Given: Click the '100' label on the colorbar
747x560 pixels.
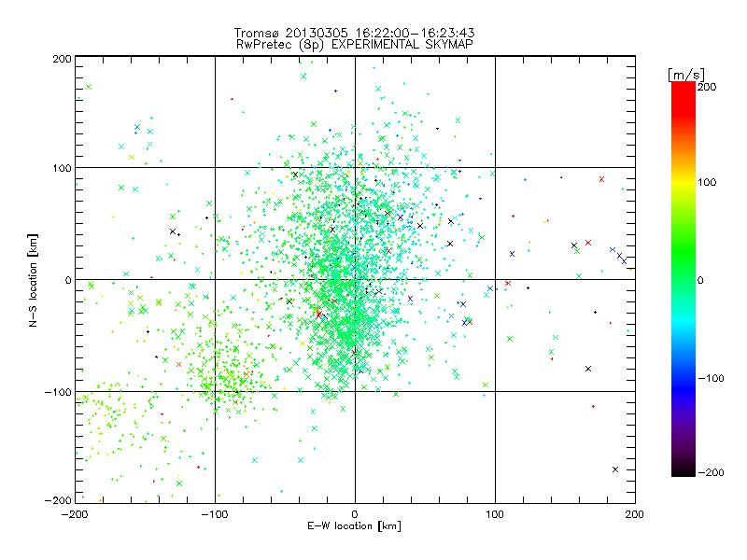Looking at the screenshot, I should (707, 182).
